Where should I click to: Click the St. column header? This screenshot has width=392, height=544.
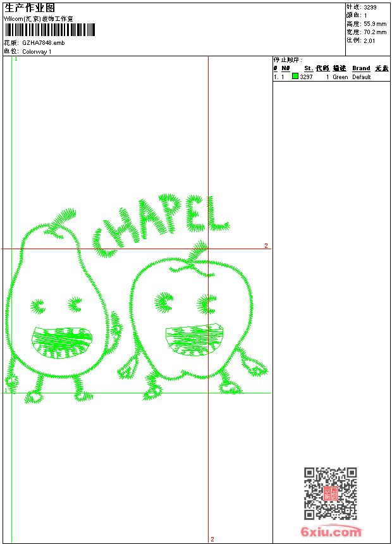(309, 68)
